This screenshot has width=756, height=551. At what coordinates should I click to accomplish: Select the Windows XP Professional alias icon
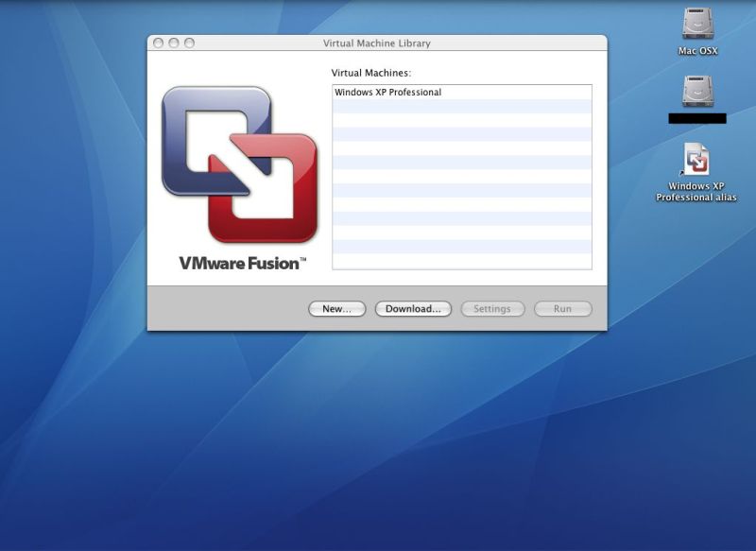click(696, 159)
